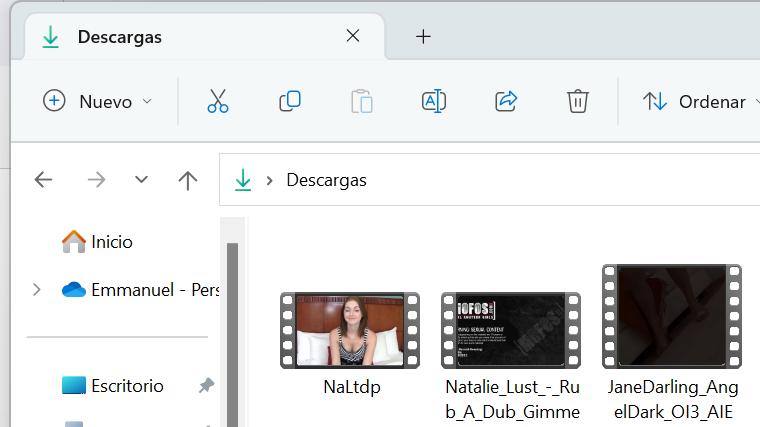760x427 pixels.
Task: Add a new tab with plus button
Action: click(x=423, y=37)
